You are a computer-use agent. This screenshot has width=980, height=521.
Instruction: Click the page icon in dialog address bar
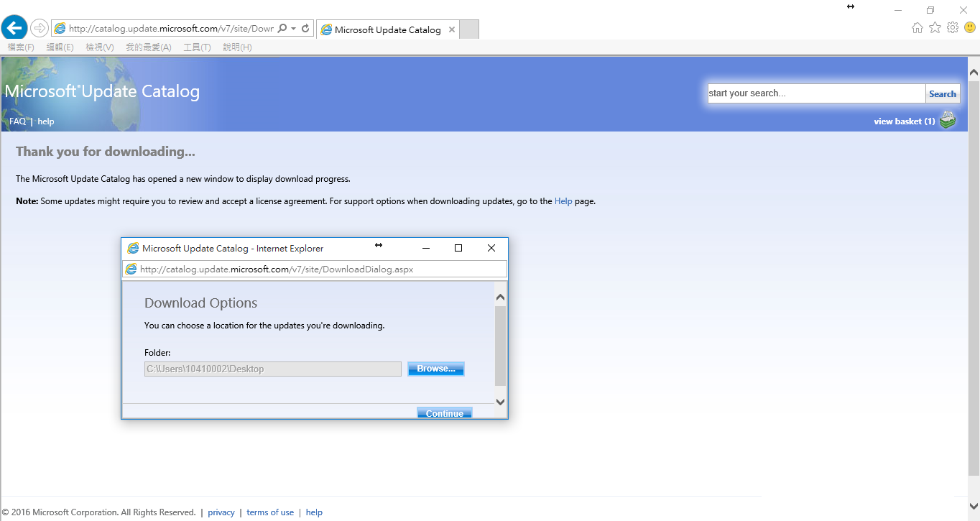pos(131,269)
